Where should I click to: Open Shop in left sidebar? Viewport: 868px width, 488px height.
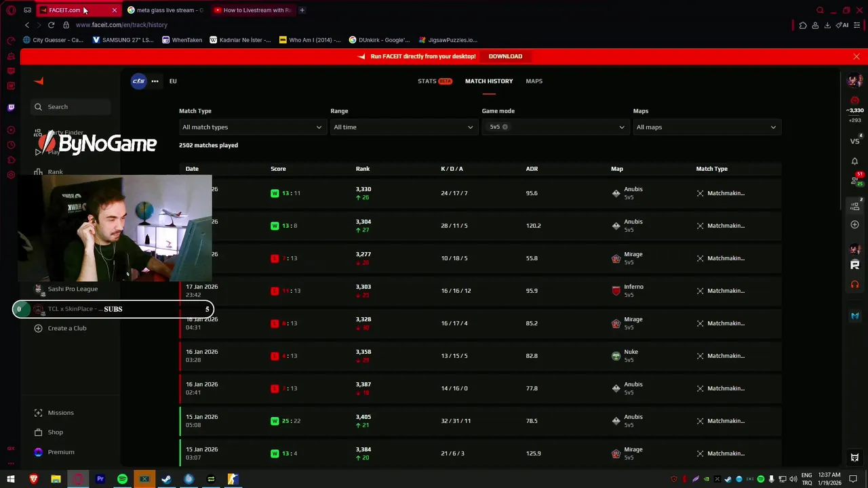coord(49,432)
